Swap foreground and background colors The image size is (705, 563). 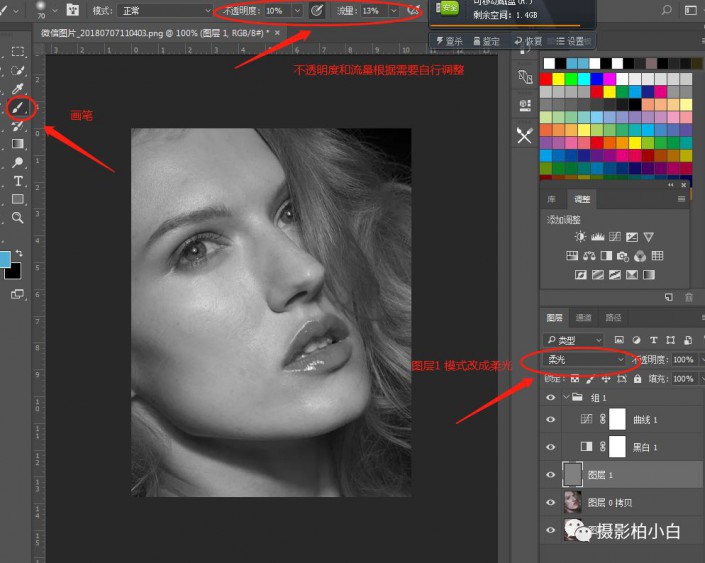tap(19, 253)
